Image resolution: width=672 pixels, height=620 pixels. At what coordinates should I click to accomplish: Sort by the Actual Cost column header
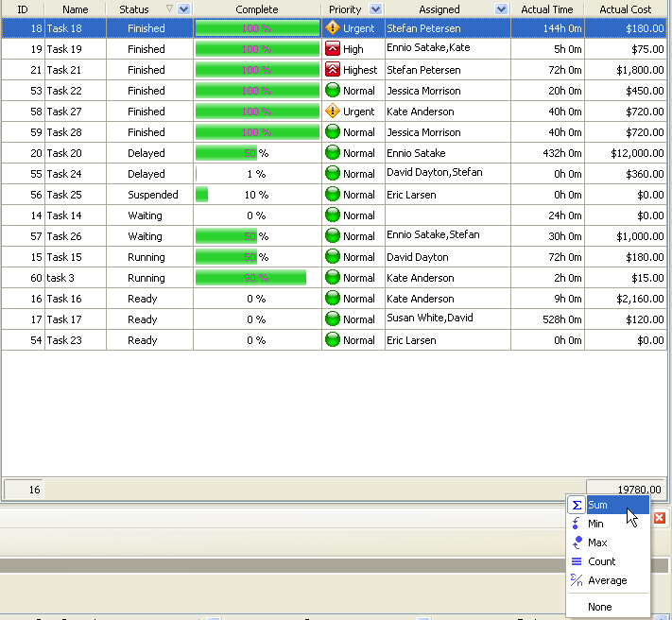click(x=626, y=9)
